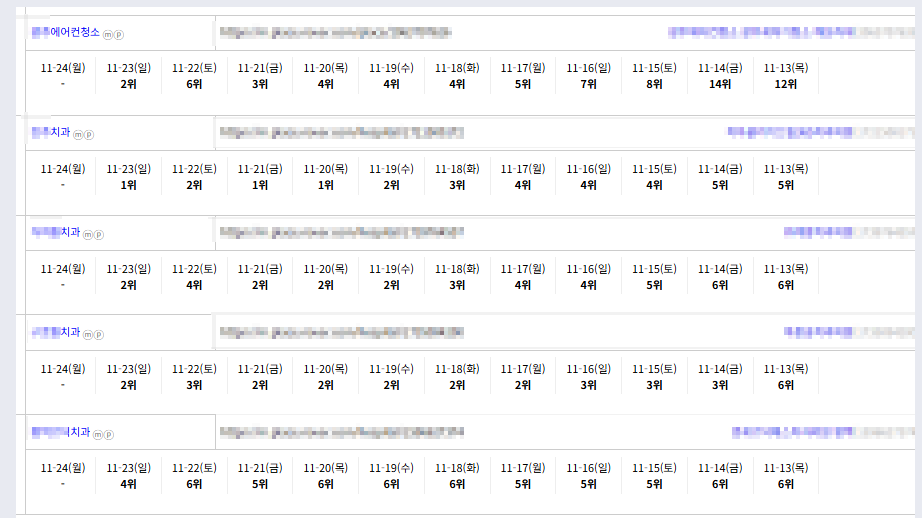Click the "p" icon beside 에어컨청소

click(119, 35)
